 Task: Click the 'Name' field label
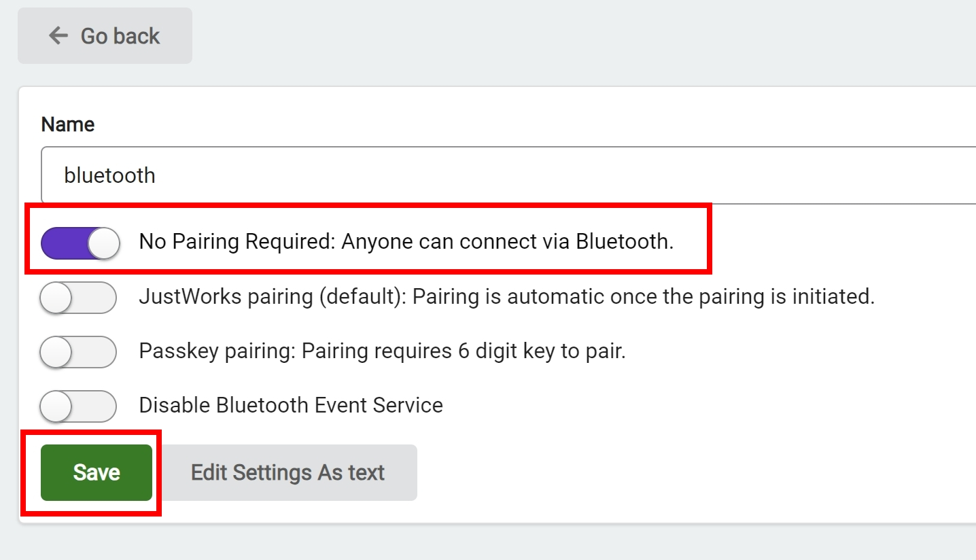coord(67,124)
